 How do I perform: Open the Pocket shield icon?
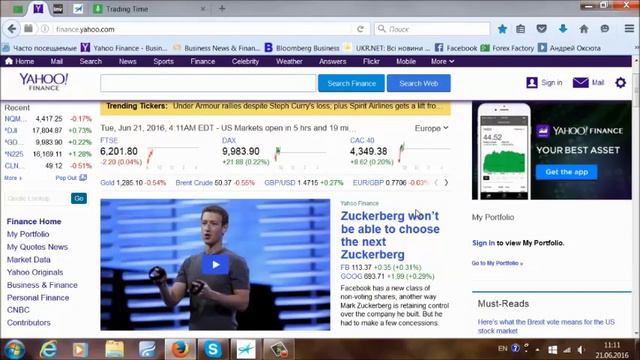pos(542,29)
